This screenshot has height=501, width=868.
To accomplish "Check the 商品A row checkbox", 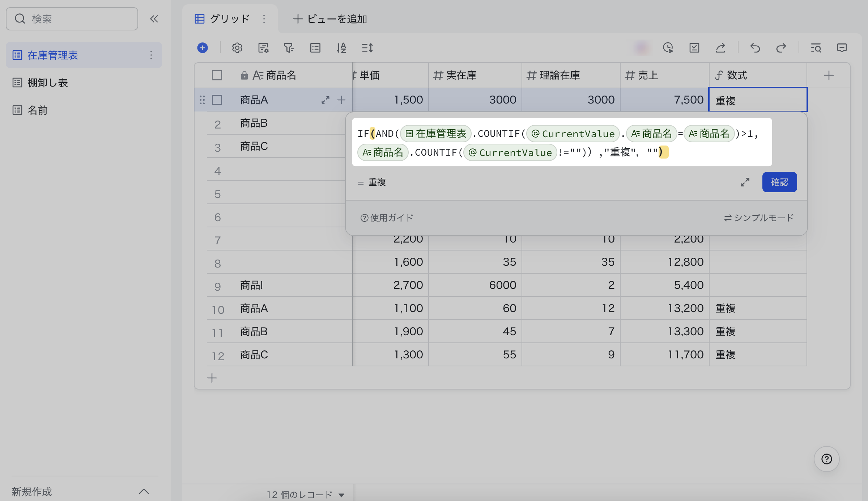I will [217, 100].
